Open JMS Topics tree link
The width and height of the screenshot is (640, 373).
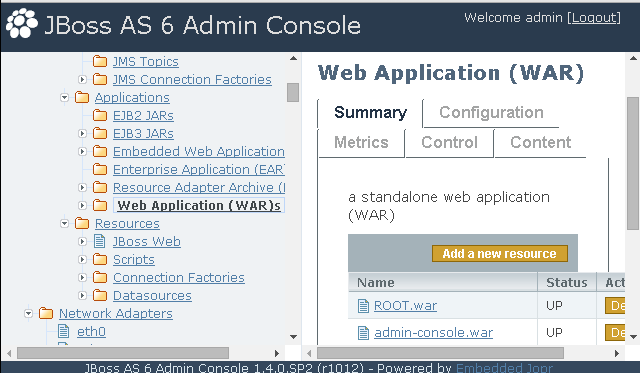click(x=146, y=62)
